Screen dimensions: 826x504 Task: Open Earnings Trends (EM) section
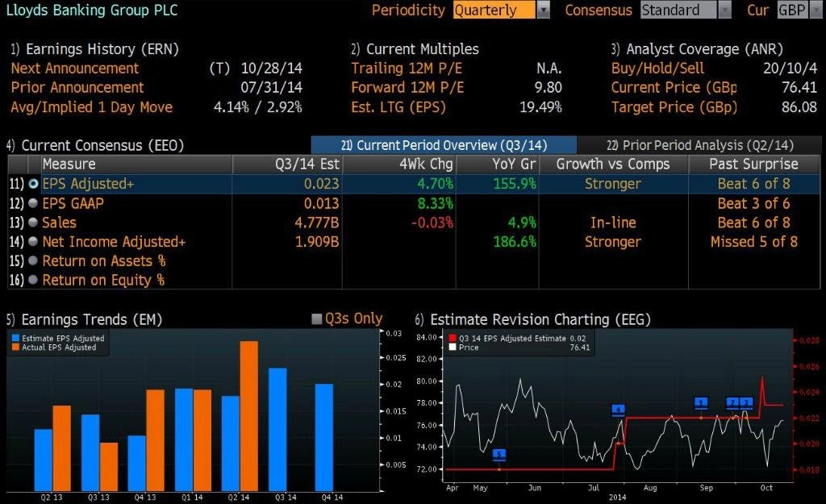[84, 319]
